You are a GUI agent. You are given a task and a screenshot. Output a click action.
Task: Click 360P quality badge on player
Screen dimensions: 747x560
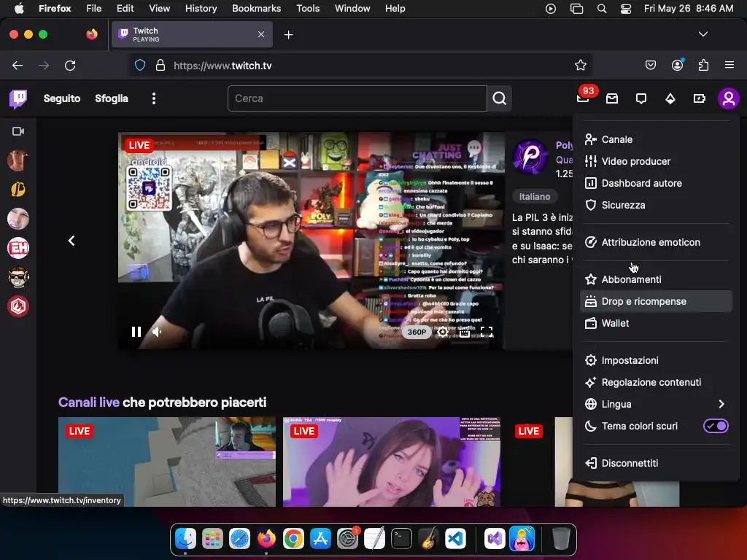click(417, 332)
